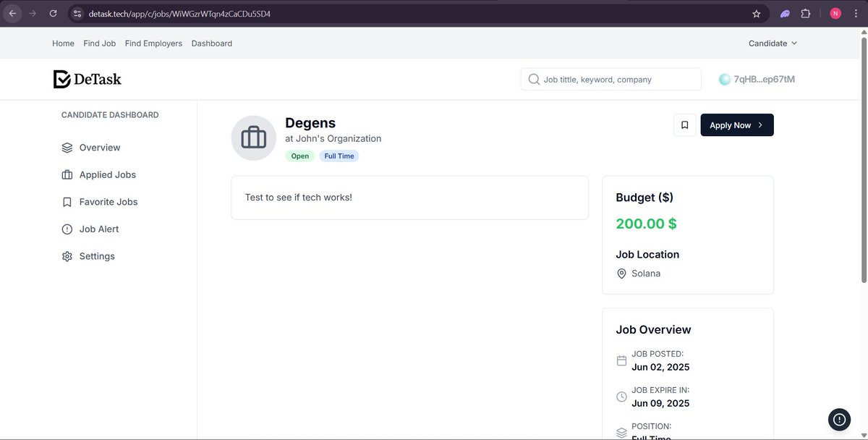Open the Candidate dropdown
Image resolution: width=868 pixels, height=440 pixels.
[x=773, y=43]
